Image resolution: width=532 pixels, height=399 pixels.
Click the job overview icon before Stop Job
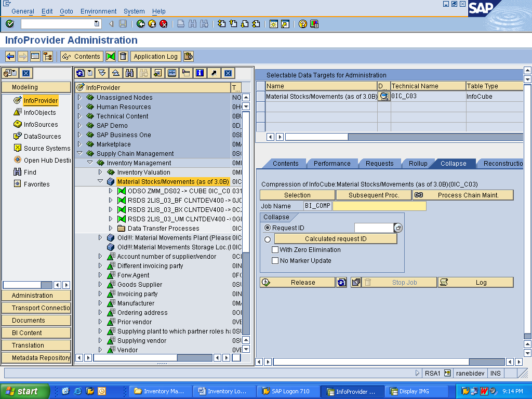(x=356, y=282)
